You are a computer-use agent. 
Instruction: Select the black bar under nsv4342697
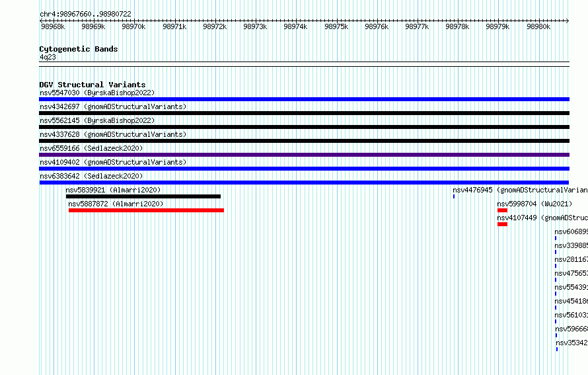coord(304,113)
